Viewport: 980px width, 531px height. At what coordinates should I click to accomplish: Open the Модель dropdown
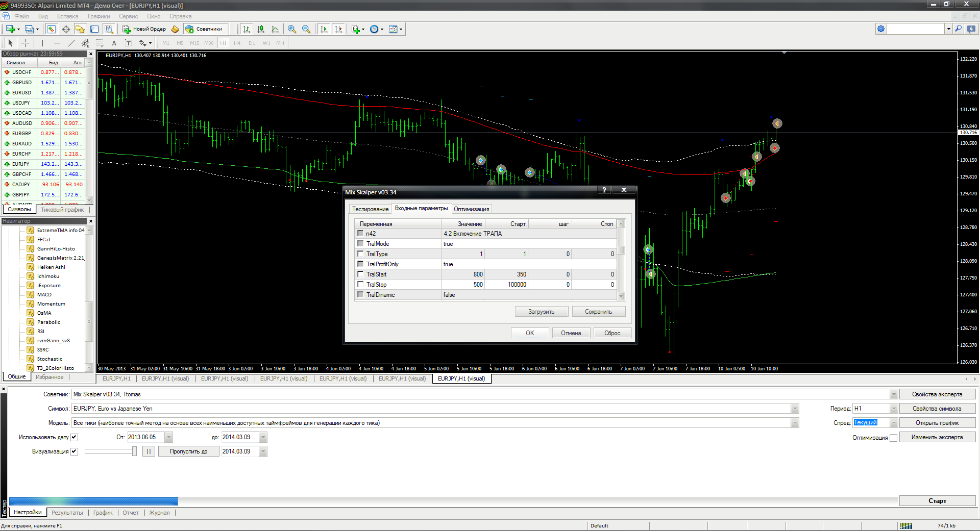pyautogui.click(x=795, y=423)
